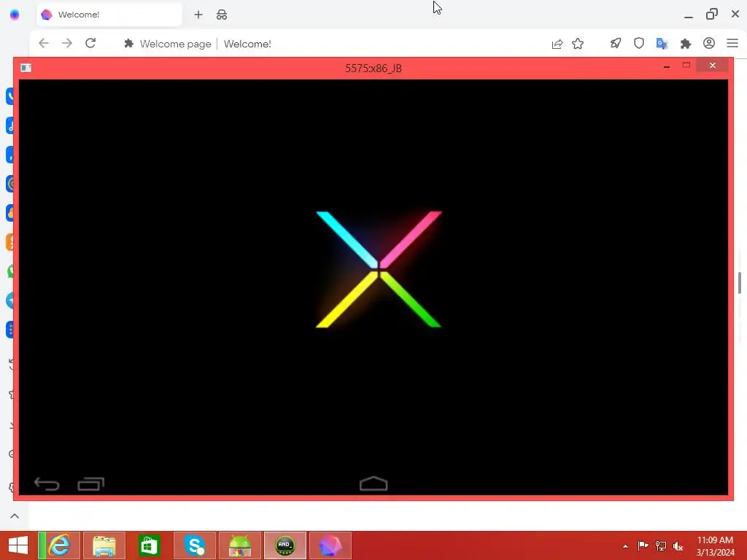
Task: Click the puzzle-piece icon beside Welcome page
Action: coord(128,44)
